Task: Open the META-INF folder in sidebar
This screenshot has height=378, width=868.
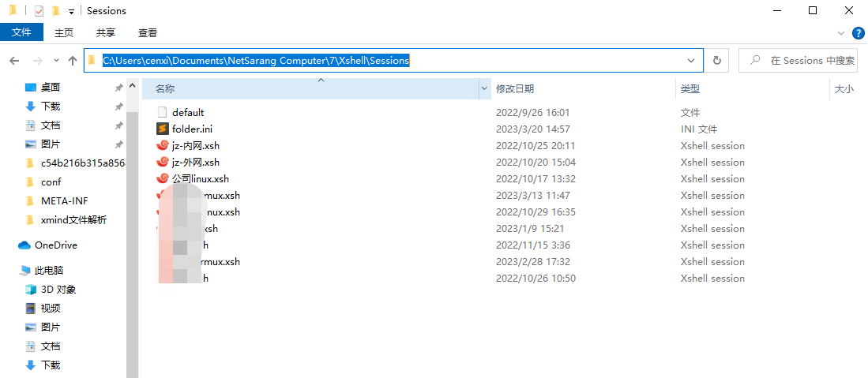Action: click(64, 201)
